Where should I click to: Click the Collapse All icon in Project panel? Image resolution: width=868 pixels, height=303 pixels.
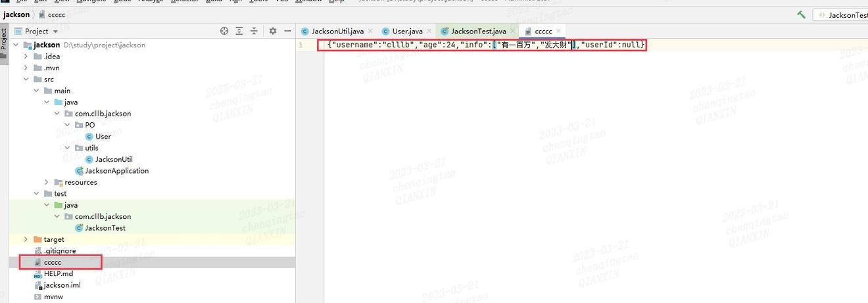point(254,31)
